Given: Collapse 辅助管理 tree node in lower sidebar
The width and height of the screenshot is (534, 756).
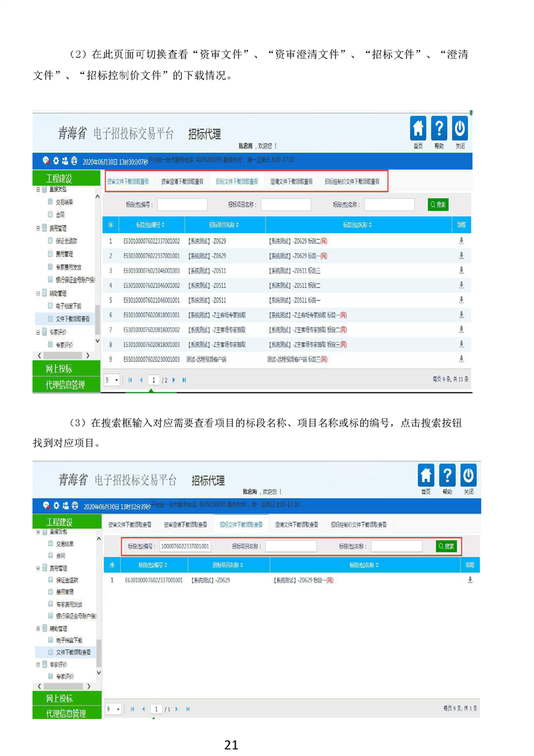Looking at the screenshot, I should 37,628.
